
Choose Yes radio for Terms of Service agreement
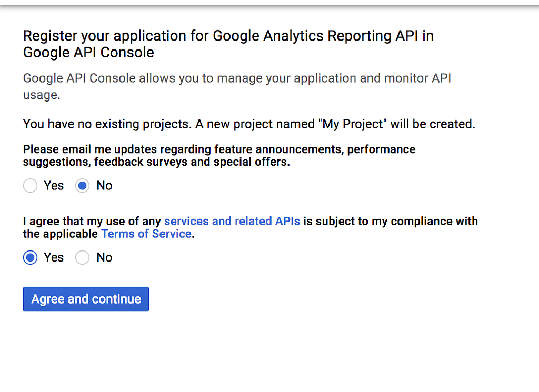(x=31, y=257)
